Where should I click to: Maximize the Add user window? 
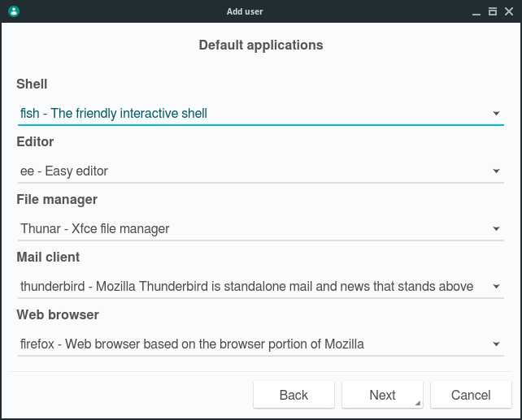(493, 11)
